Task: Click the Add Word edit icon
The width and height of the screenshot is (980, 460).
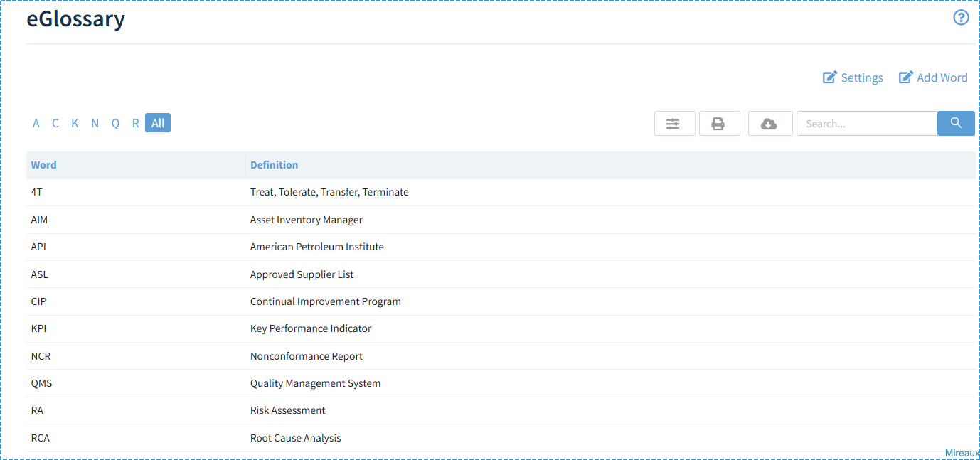Action: 905,77
